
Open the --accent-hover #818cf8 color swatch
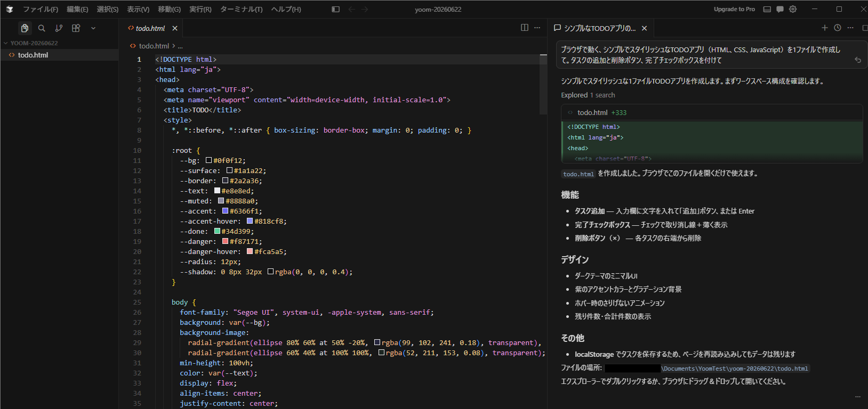click(x=250, y=221)
